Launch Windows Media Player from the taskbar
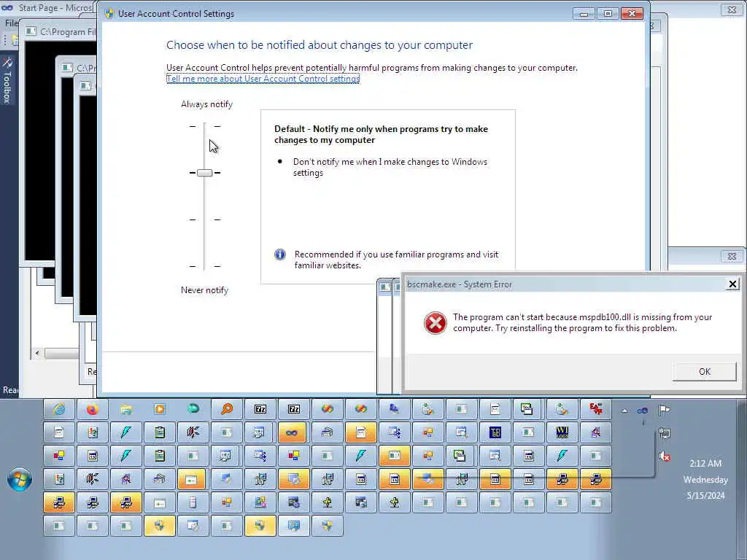This screenshot has width=747, height=560. coord(160,409)
